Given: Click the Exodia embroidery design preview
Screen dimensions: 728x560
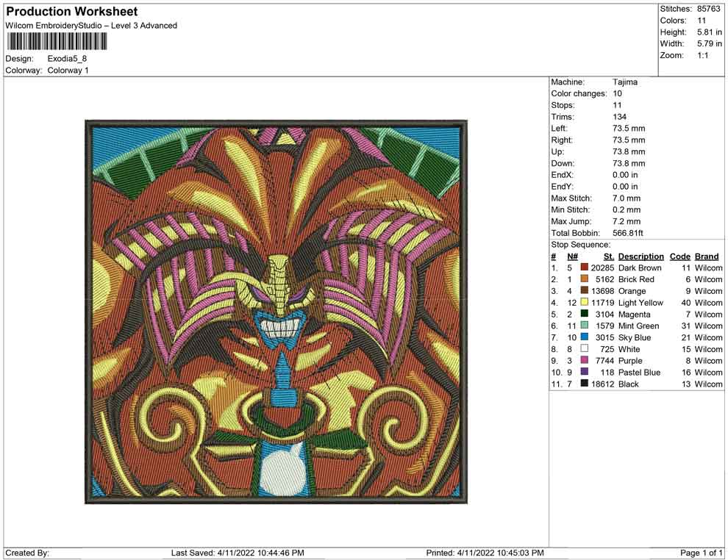Looking at the screenshot, I should point(276,312).
